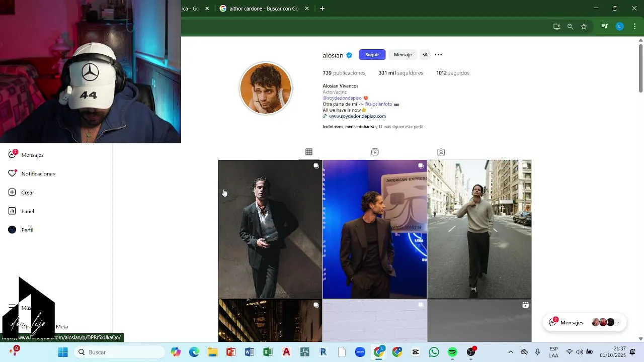644x362 pixels.
Task: Open the www.soydedondepiso.com website link
Action: coord(357,116)
